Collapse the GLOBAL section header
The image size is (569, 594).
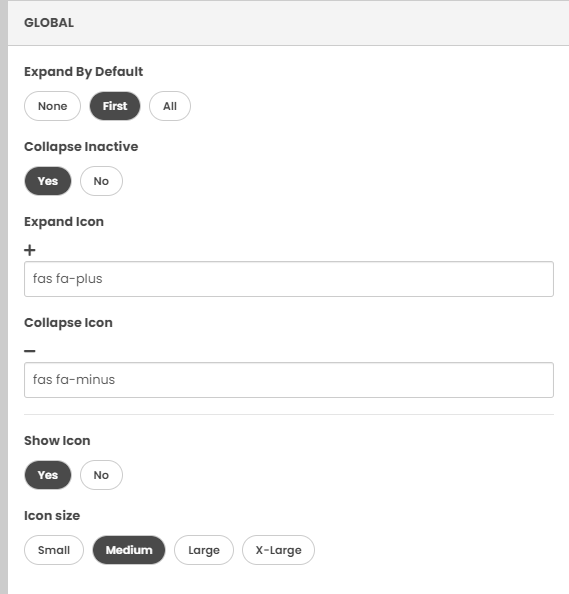[289, 23]
